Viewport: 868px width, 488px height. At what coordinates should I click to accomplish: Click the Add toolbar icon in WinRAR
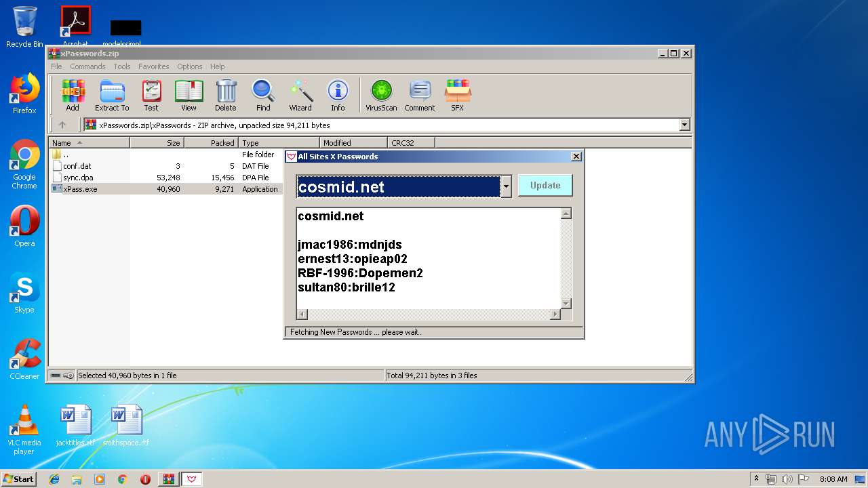73,95
